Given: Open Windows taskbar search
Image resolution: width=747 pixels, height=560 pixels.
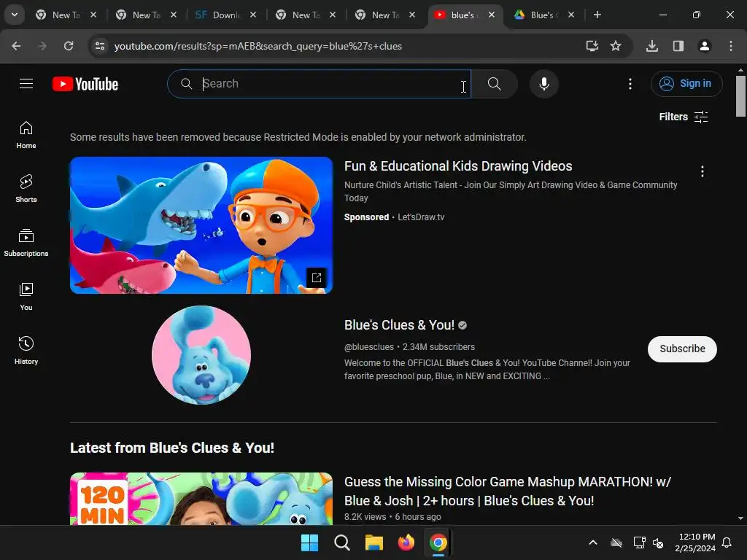Looking at the screenshot, I should click(x=341, y=542).
